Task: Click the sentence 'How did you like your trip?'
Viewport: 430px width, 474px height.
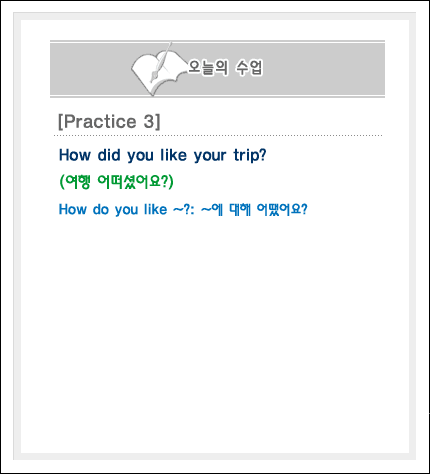Action: [x=163, y=155]
